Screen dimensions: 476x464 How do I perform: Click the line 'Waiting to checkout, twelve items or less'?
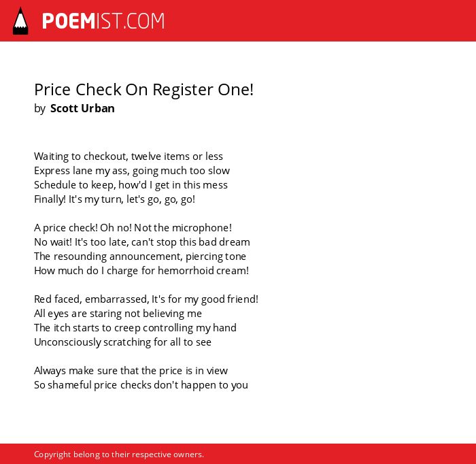click(129, 156)
